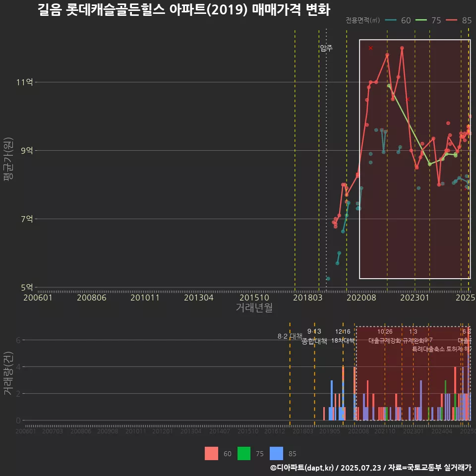Viewport: 476px width, 476px height.
Task: Click the 12·16 18차대책 policy annotation
Action: [343, 336]
